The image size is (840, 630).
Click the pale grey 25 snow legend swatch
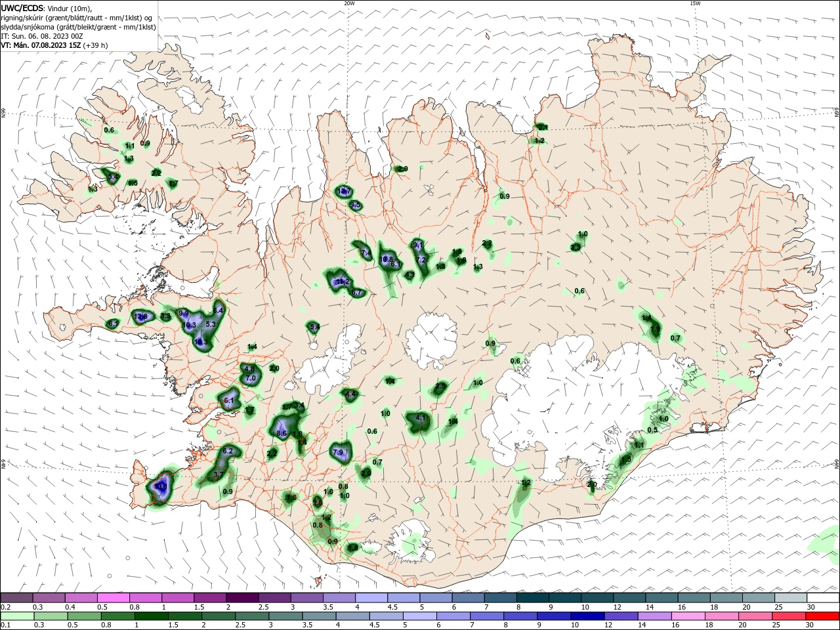click(791, 598)
